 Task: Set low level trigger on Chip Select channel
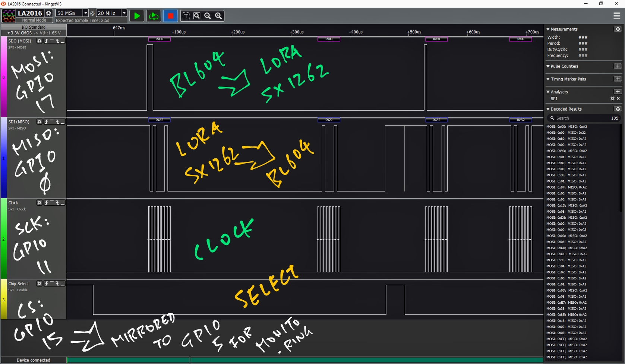[x=63, y=284]
